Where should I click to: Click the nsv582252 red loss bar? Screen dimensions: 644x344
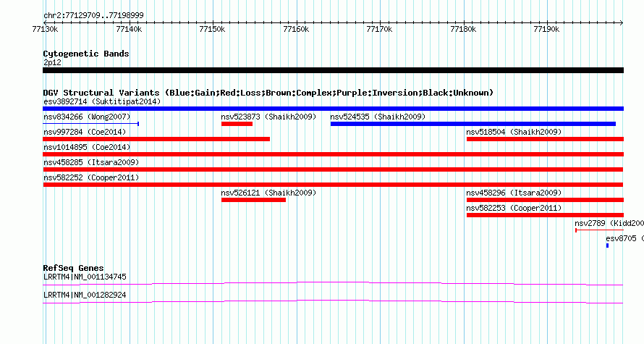point(333,185)
